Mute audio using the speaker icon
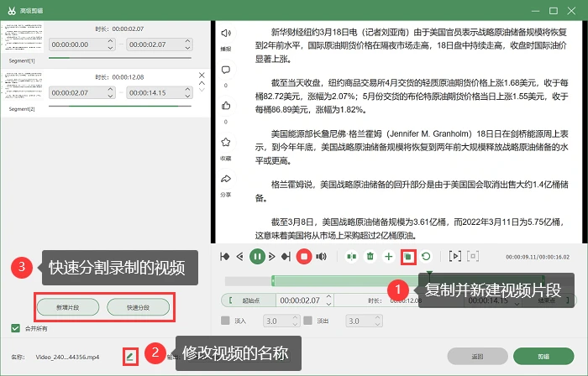 tap(321, 257)
